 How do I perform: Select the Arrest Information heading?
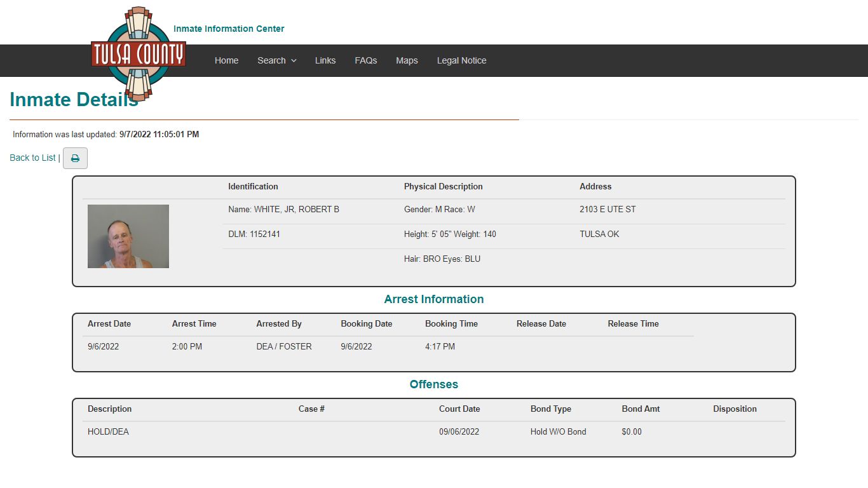click(434, 299)
